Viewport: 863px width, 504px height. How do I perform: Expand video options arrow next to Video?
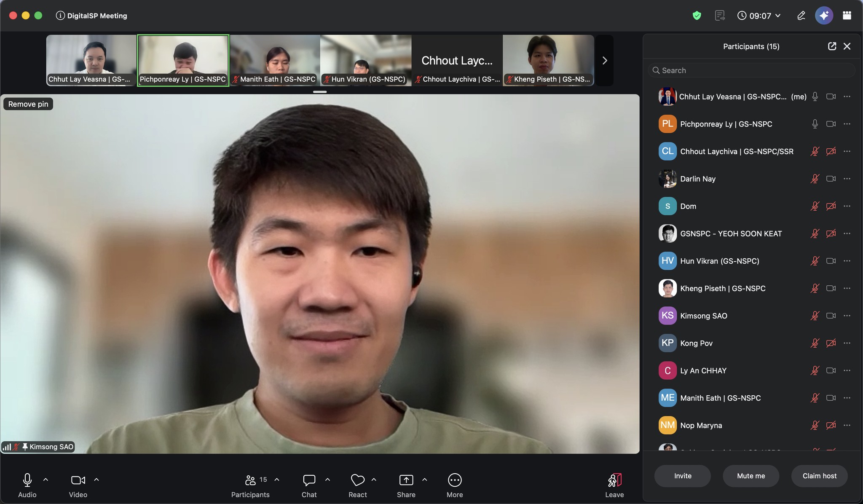pos(96,480)
